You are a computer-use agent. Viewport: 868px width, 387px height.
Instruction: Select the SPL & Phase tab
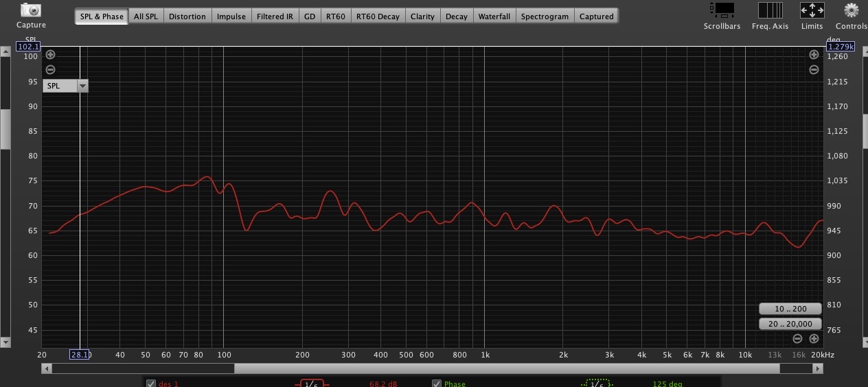pos(102,16)
